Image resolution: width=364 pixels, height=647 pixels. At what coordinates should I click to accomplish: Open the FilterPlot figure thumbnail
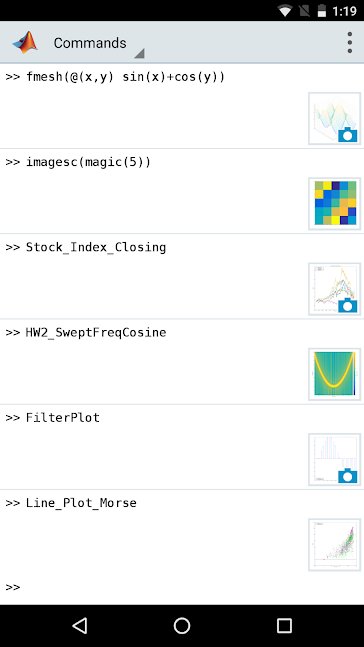pos(334,459)
